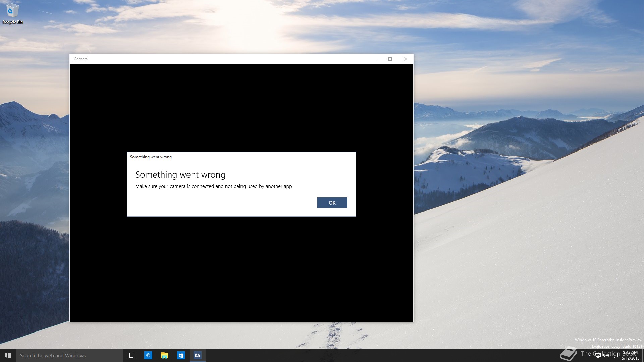Open File Explorer from the taskbar
Image resolution: width=644 pixels, height=362 pixels.
tap(164, 355)
